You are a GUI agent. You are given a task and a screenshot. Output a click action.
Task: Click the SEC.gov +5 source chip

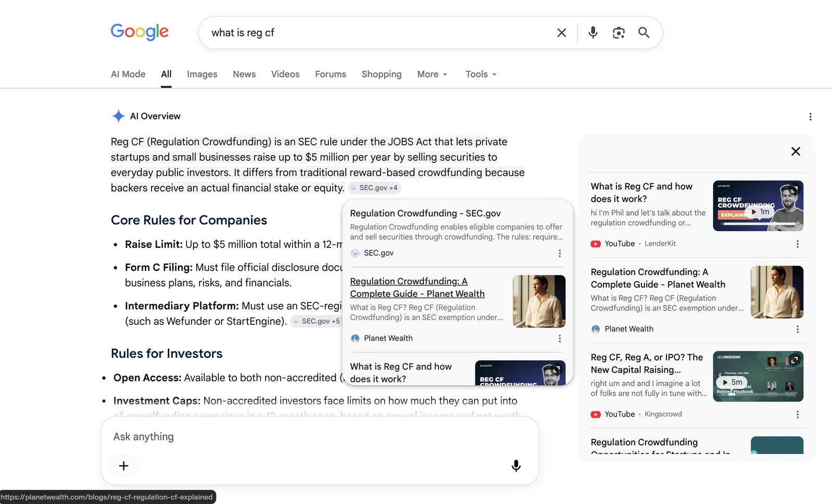point(316,321)
